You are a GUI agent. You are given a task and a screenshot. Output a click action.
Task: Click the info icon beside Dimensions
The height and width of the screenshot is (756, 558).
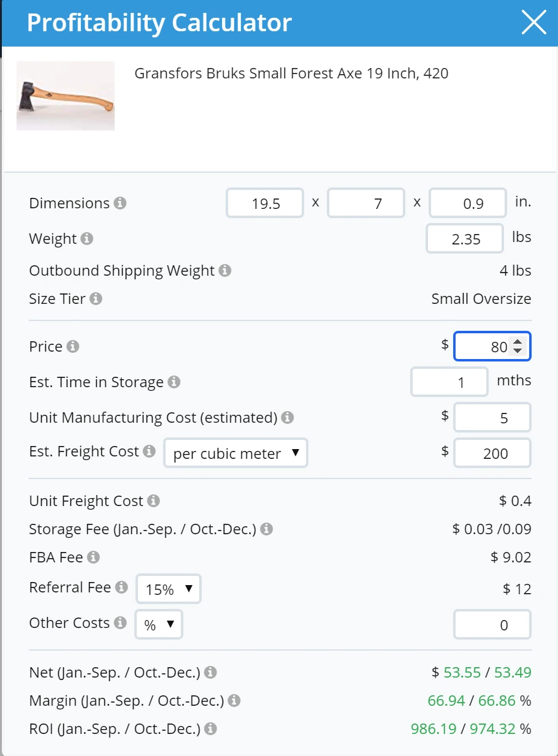coord(120,203)
